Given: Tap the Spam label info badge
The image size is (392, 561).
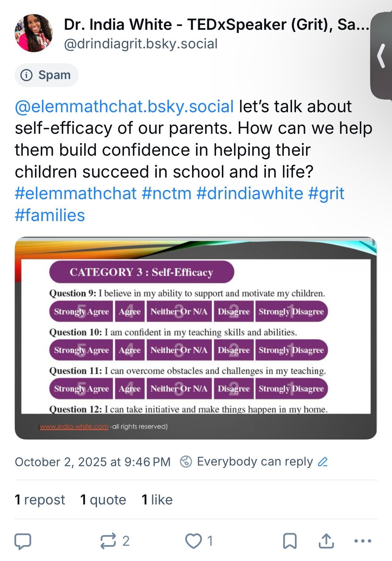Looking at the screenshot, I should (x=46, y=75).
